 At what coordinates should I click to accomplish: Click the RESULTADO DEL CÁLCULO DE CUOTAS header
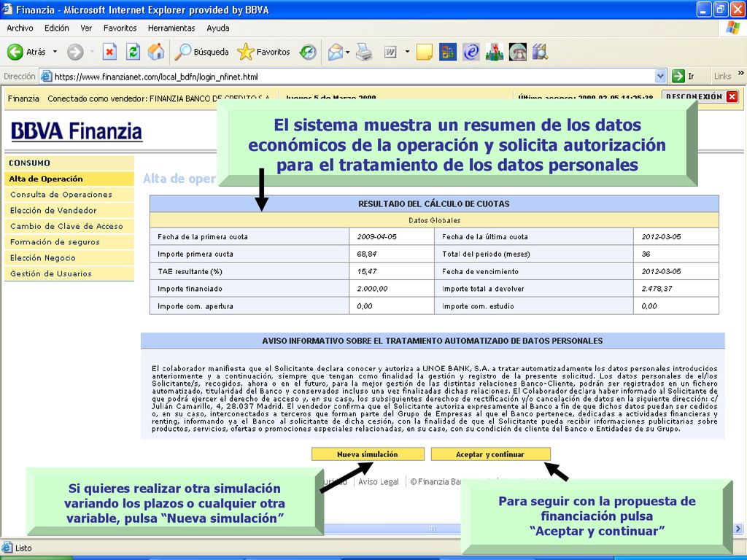434,204
